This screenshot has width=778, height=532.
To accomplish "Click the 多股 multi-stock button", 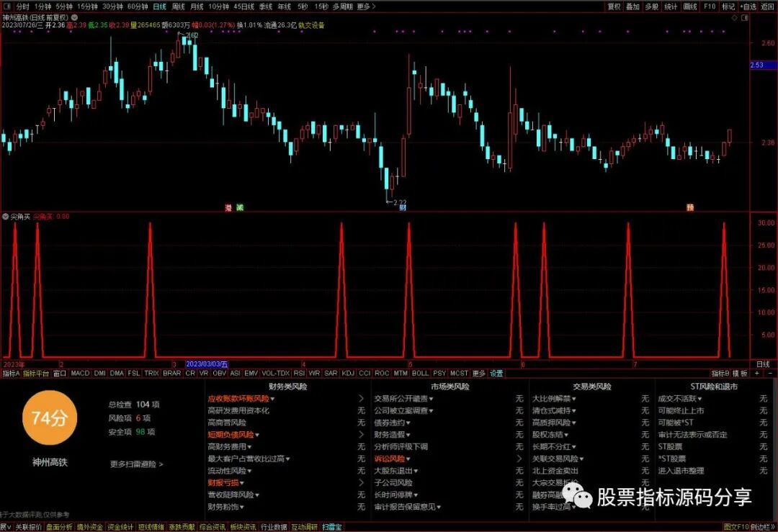I will pos(651,6).
